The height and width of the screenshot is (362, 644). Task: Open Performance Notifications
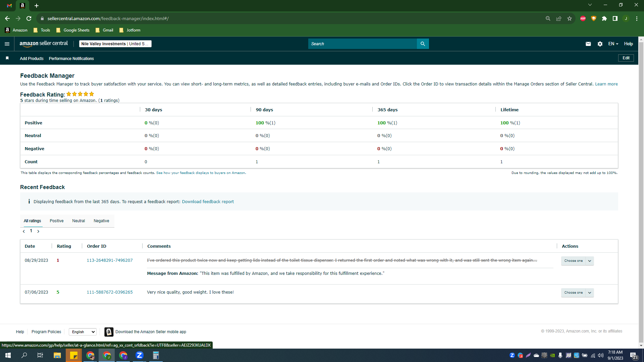point(71,59)
